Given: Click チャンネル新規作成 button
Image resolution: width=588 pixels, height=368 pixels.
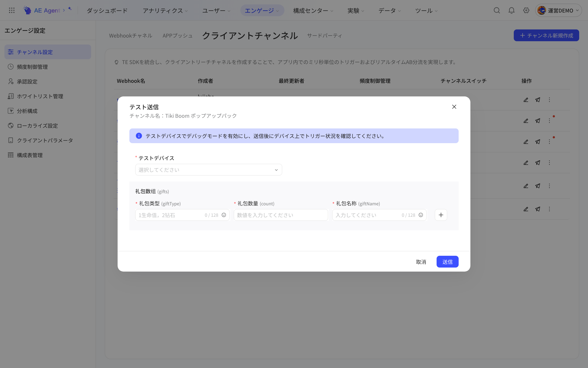Looking at the screenshot, I should click(x=546, y=35).
